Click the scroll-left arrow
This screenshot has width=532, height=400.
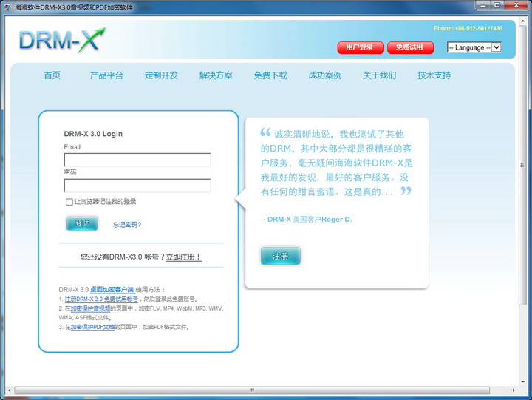coord(9,390)
